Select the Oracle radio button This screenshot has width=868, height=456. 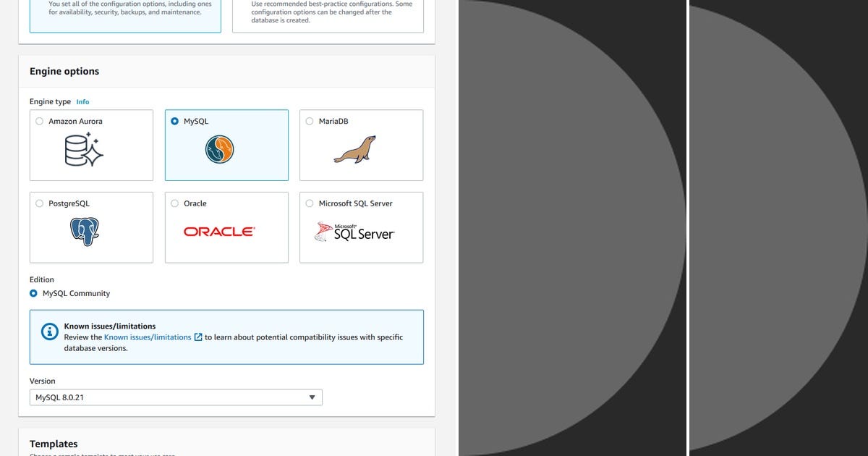point(175,203)
